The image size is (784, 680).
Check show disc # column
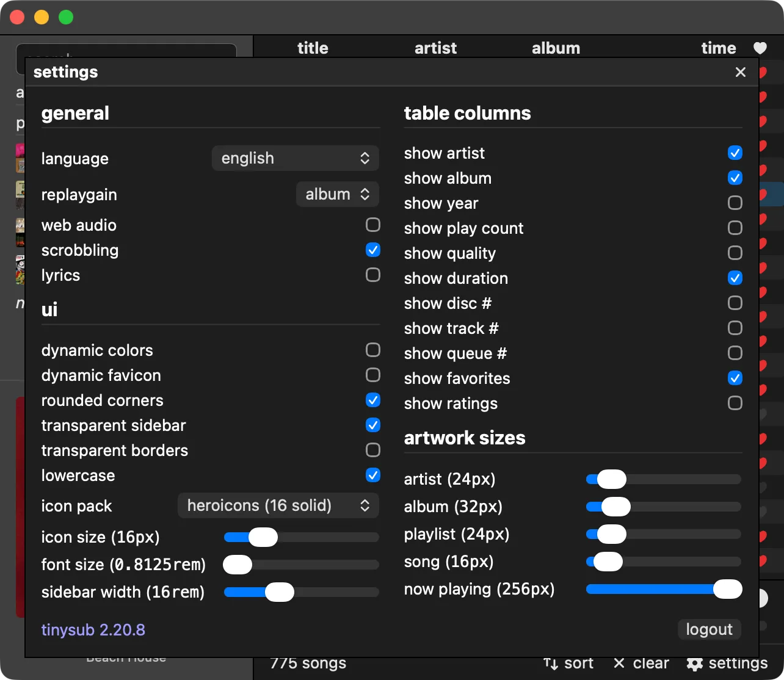tap(735, 303)
